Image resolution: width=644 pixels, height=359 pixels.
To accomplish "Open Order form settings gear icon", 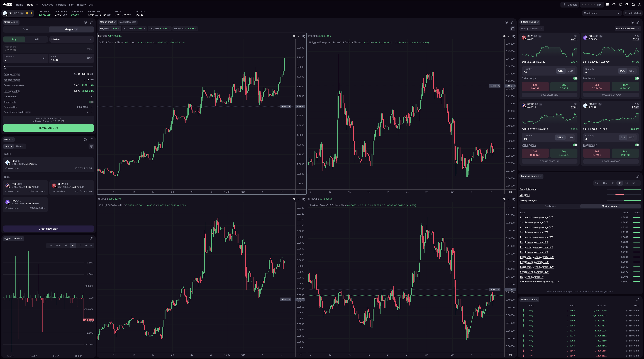I will (85, 22).
